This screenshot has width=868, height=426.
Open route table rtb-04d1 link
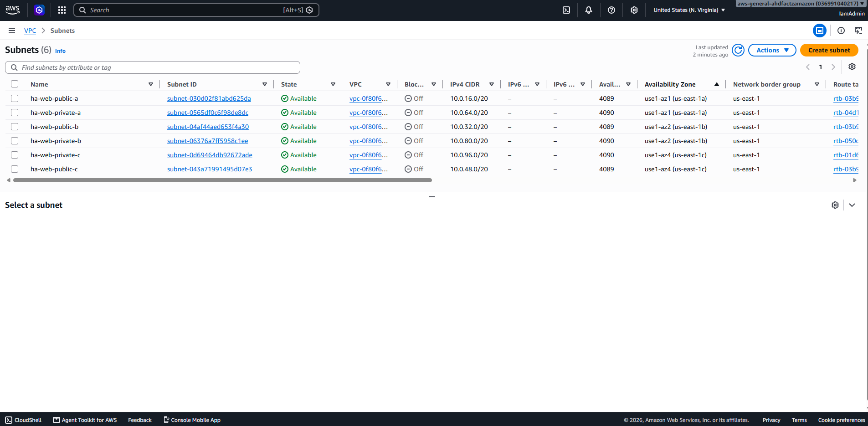coord(846,113)
